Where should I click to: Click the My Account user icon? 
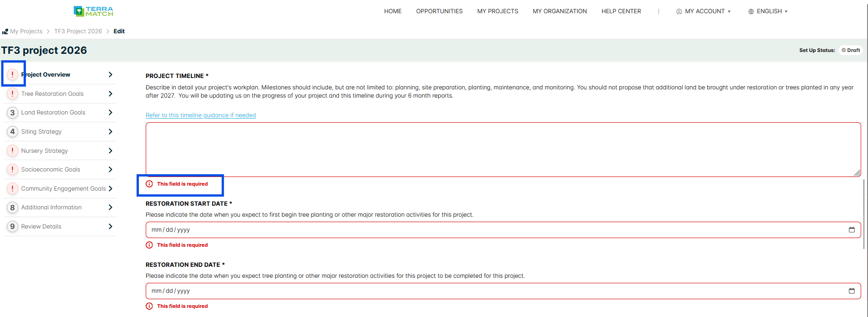pos(679,11)
